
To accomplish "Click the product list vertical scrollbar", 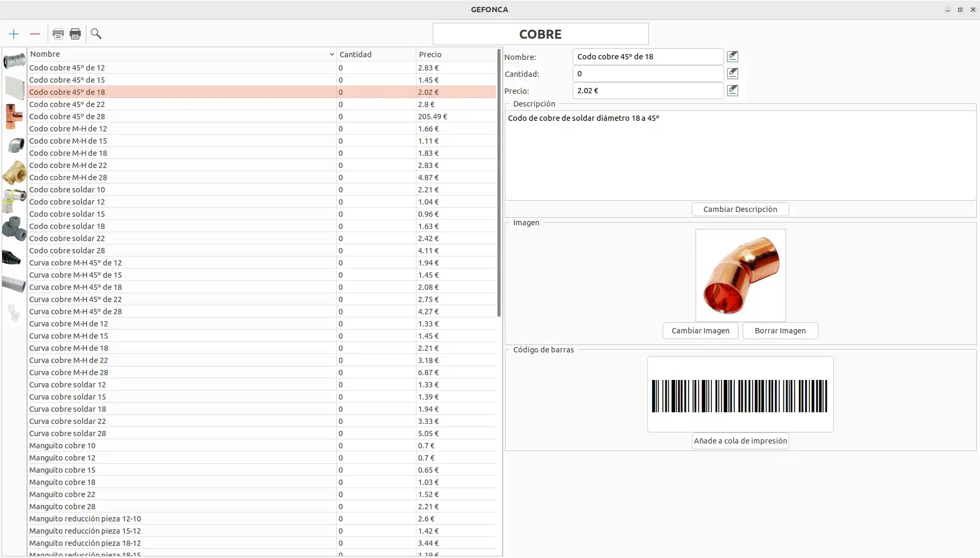I will pos(499,183).
